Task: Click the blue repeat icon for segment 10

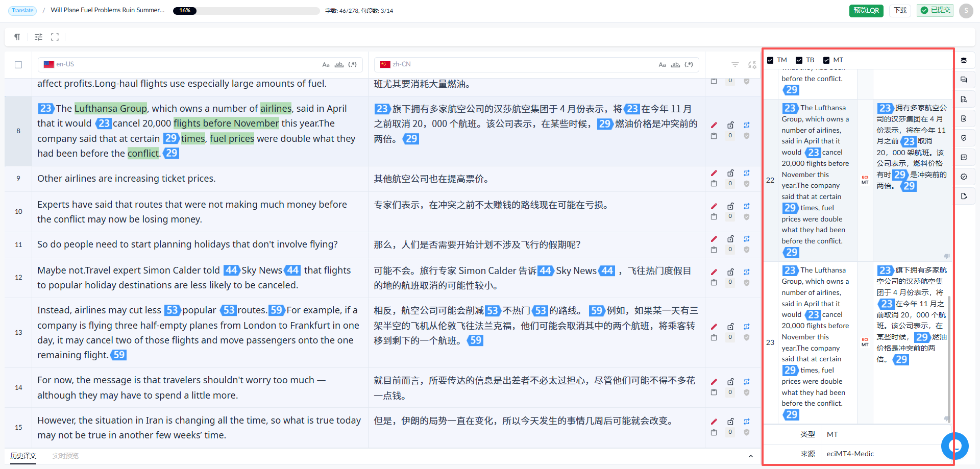Action: point(747,206)
